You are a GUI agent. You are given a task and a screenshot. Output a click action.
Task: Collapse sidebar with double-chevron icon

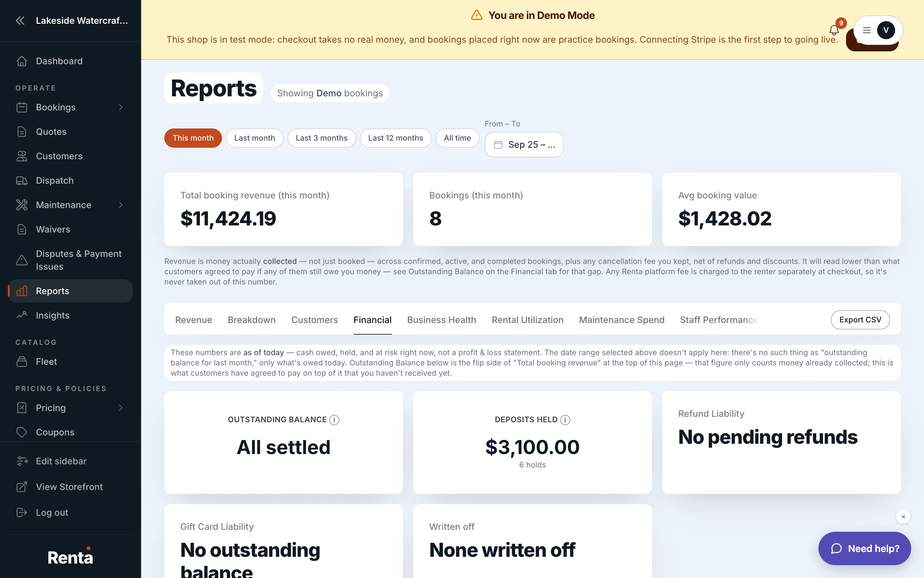click(x=20, y=21)
